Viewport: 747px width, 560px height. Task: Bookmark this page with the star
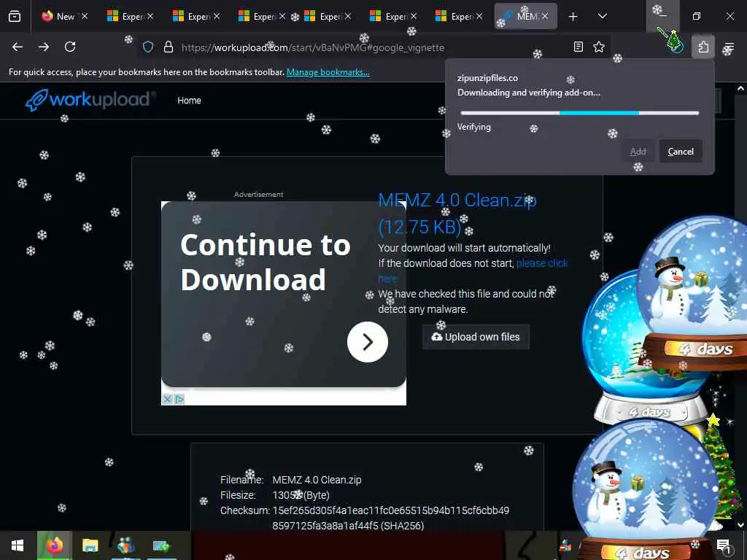[x=599, y=47]
